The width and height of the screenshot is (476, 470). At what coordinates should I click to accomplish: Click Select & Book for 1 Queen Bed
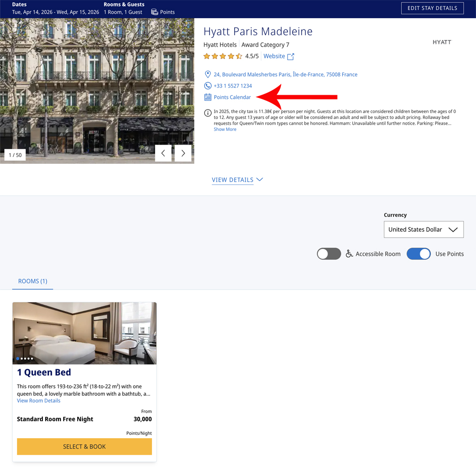(84, 447)
